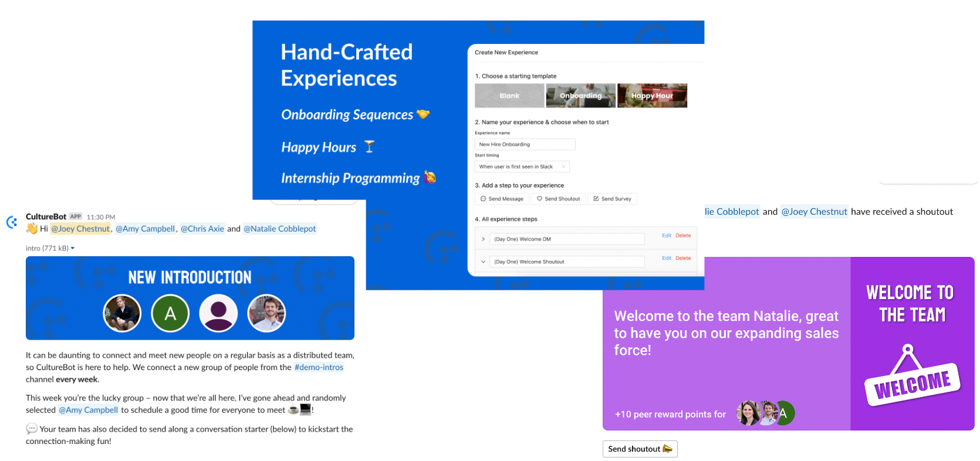The height and width of the screenshot is (461, 980).
Task: Edit the (Day One) Welcome Shoutout step
Action: click(x=667, y=258)
